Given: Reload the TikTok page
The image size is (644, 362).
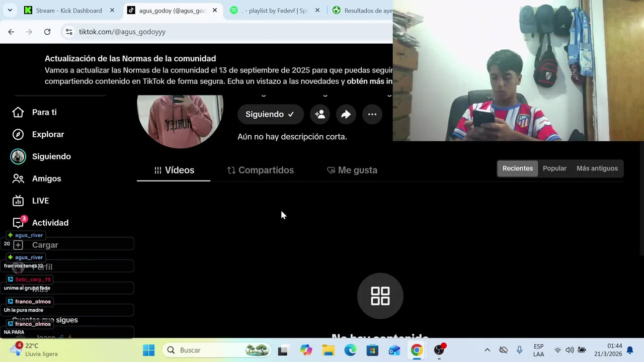Looking at the screenshot, I should (47, 32).
